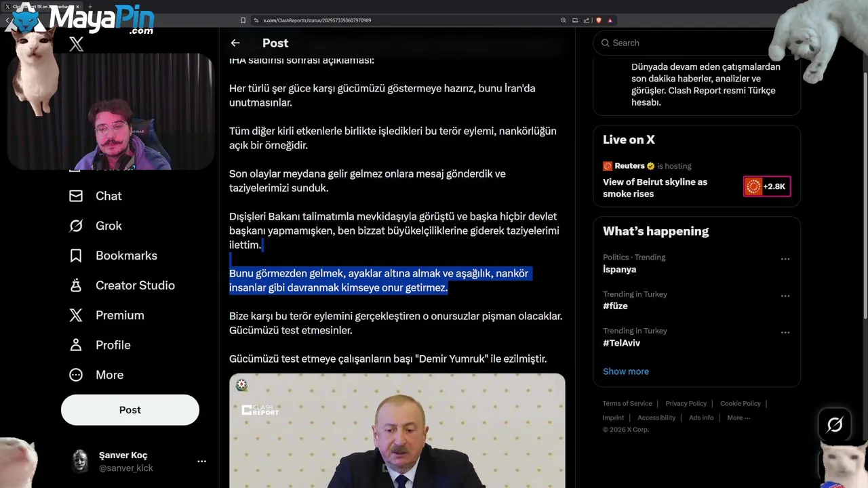Viewport: 868px width, 488px height.
Task: Open the Privacy Policy link
Action: [x=686, y=403]
